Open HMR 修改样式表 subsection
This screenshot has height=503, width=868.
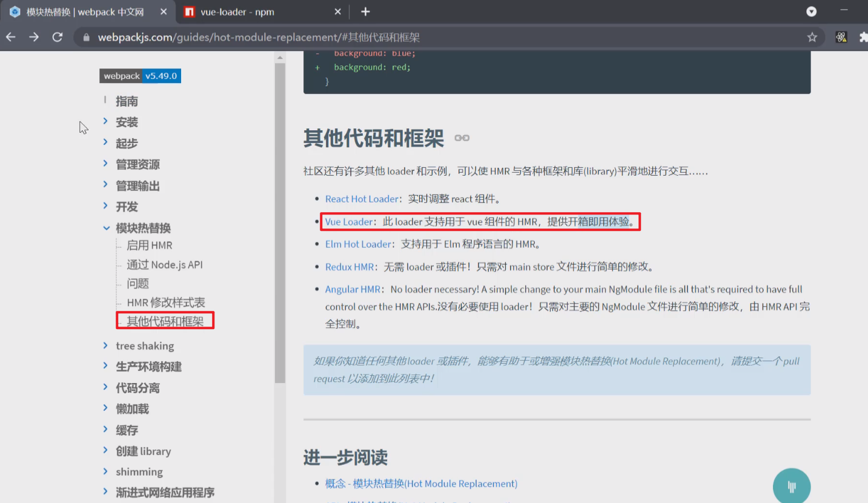166,302
